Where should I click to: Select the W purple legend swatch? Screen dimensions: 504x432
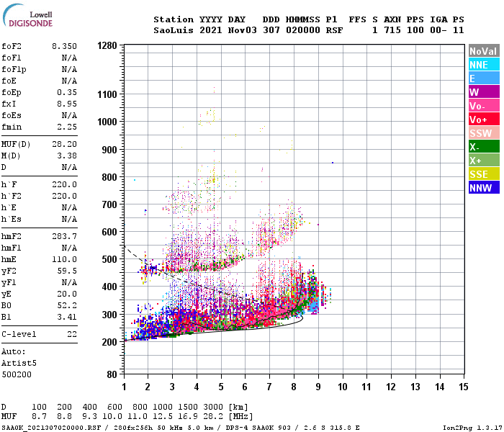point(484,92)
